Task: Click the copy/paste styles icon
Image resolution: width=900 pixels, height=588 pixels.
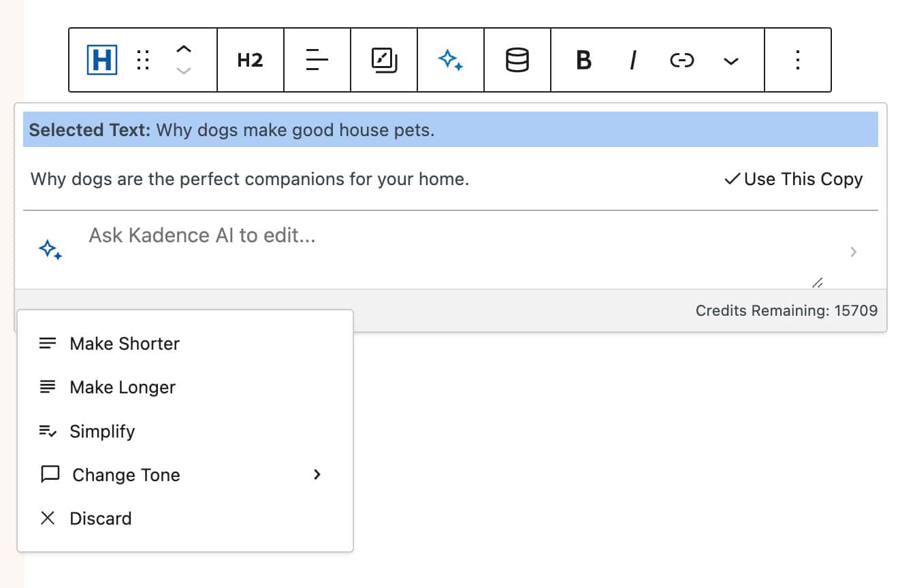Action: coord(384,60)
